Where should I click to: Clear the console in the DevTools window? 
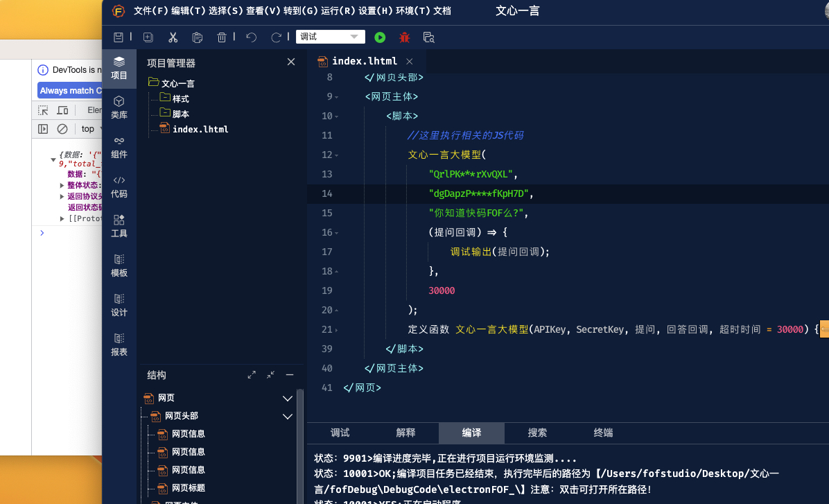point(62,128)
